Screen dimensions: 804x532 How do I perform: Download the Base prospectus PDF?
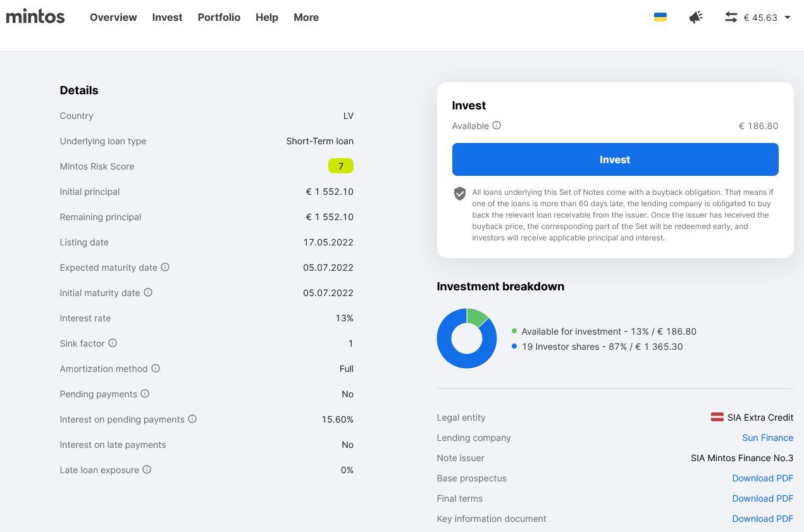coord(762,478)
